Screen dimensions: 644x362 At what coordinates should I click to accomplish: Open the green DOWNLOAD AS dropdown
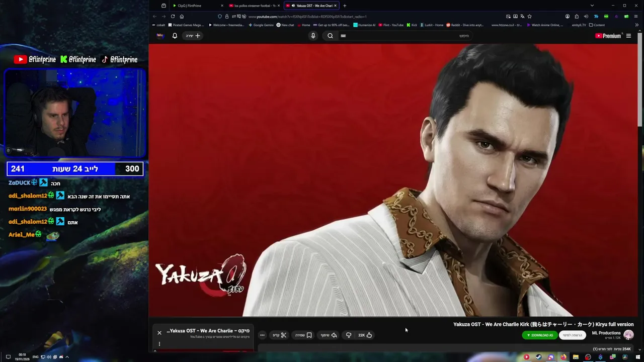[540, 335]
